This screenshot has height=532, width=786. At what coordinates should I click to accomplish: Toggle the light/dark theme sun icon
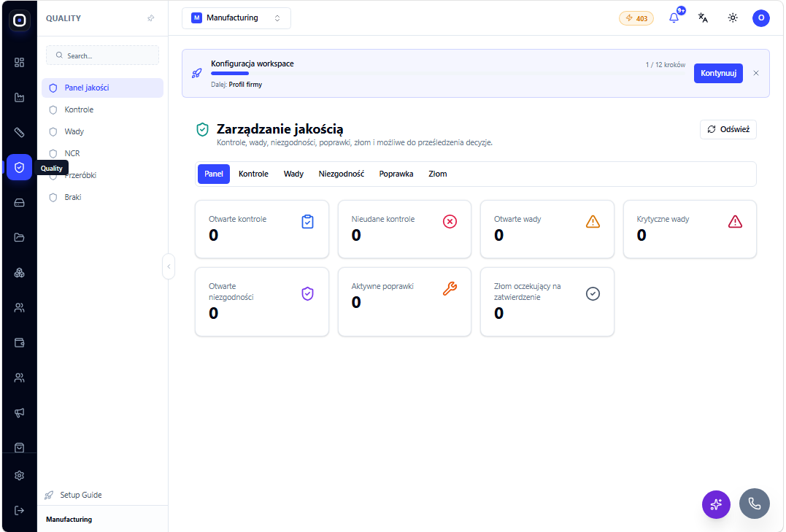733,18
